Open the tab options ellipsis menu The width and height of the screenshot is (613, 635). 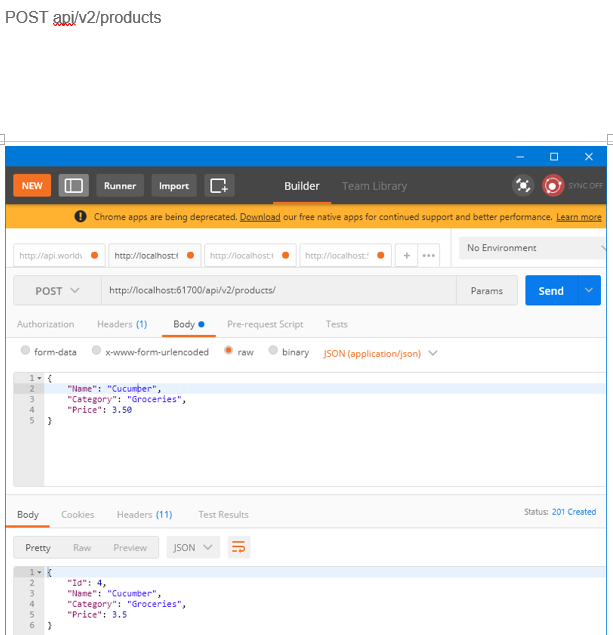[x=428, y=256]
